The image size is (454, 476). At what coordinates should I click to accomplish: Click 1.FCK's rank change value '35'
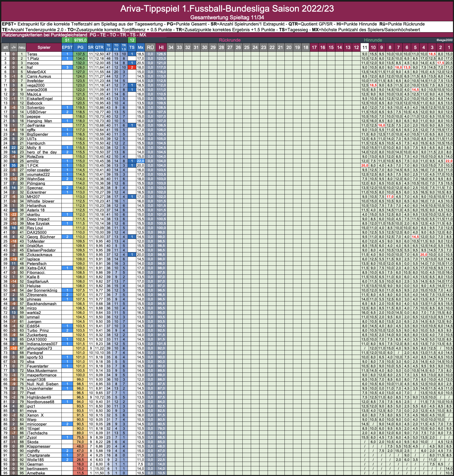tap(14, 165)
